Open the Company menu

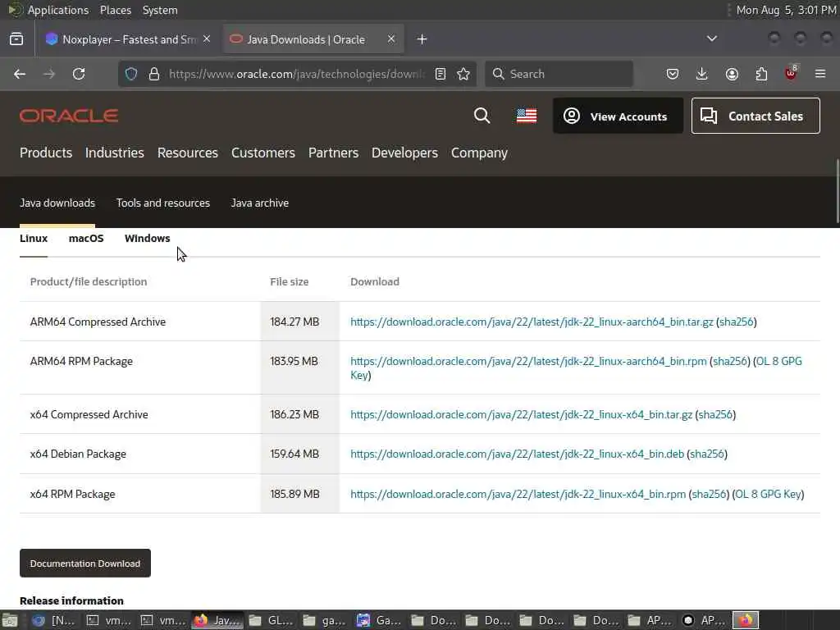pos(479,153)
